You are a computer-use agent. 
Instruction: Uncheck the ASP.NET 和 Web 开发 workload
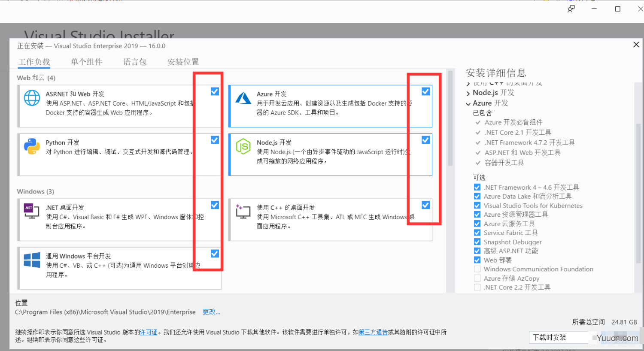(x=215, y=91)
